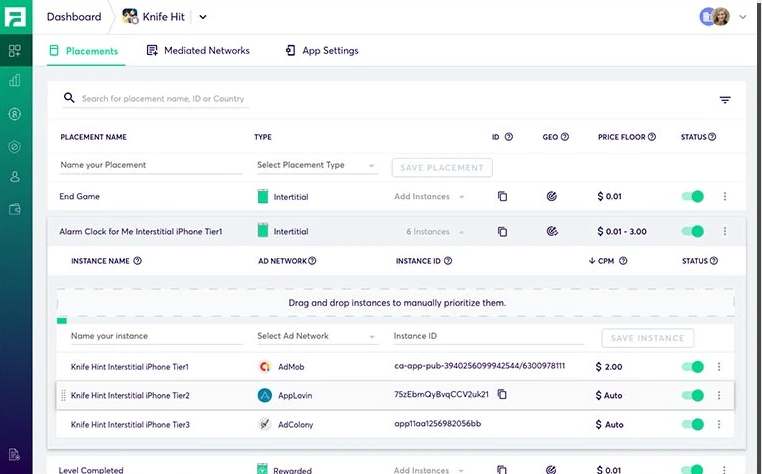This screenshot has height=474, width=762.
Task: Click AdColony instance ID app11aa1256982056bb
Action: coord(437,424)
